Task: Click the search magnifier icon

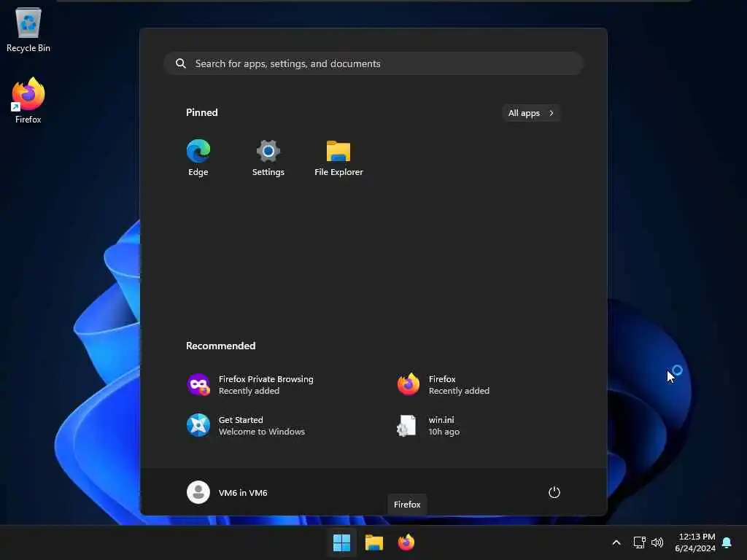Action: click(x=181, y=63)
